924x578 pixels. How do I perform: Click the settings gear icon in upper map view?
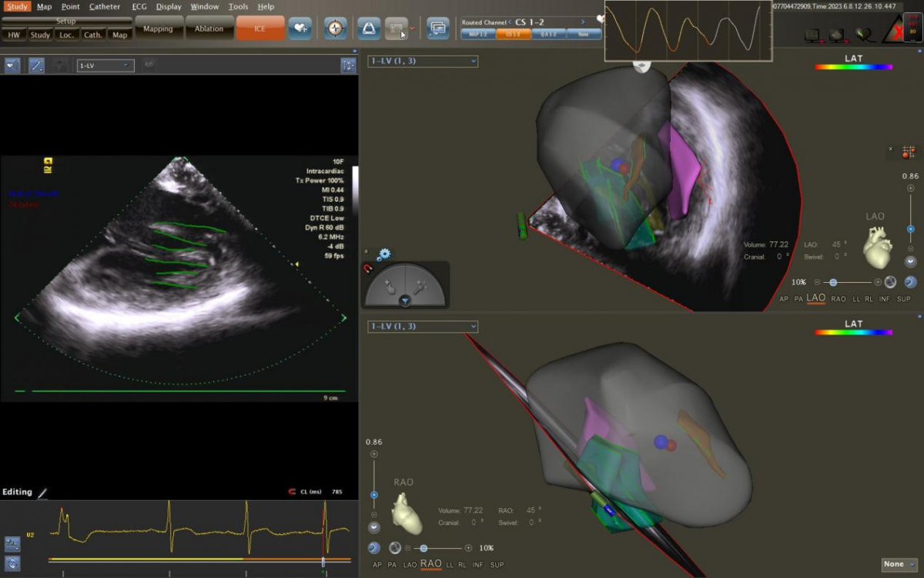[x=383, y=254]
